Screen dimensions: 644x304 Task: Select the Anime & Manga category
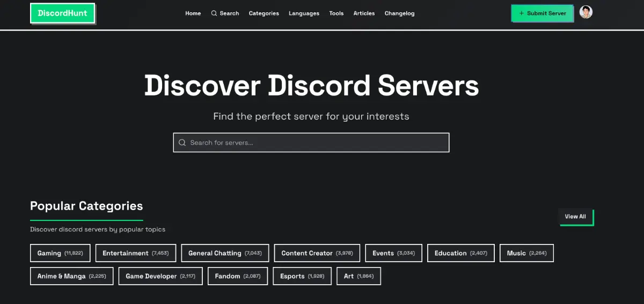tap(71, 276)
